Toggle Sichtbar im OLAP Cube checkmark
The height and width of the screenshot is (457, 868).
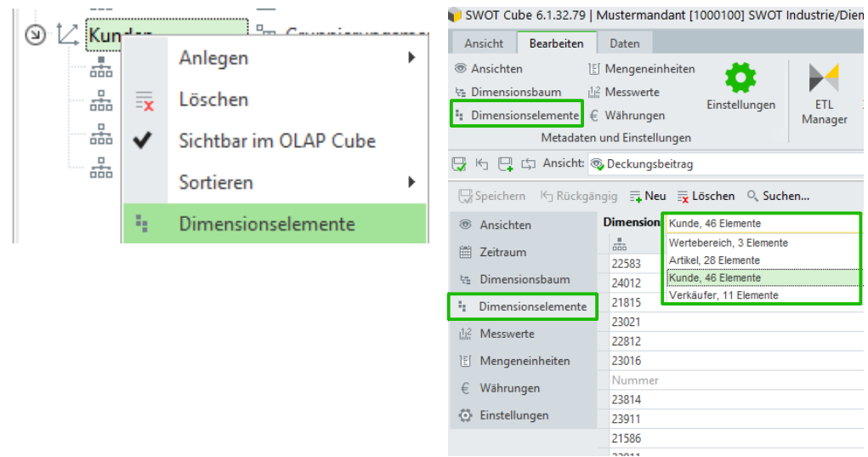145,141
